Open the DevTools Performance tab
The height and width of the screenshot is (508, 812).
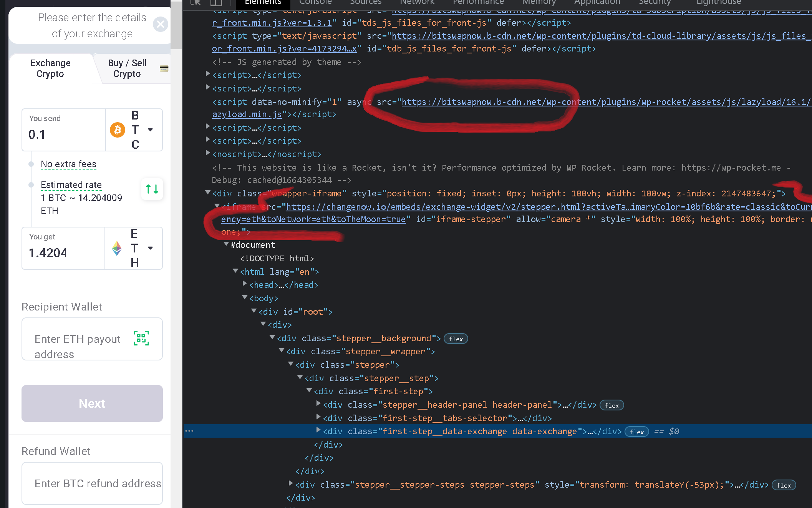pos(478,2)
